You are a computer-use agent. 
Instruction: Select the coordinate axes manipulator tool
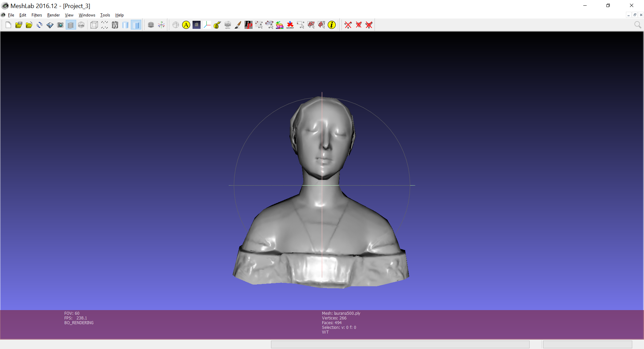207,25
